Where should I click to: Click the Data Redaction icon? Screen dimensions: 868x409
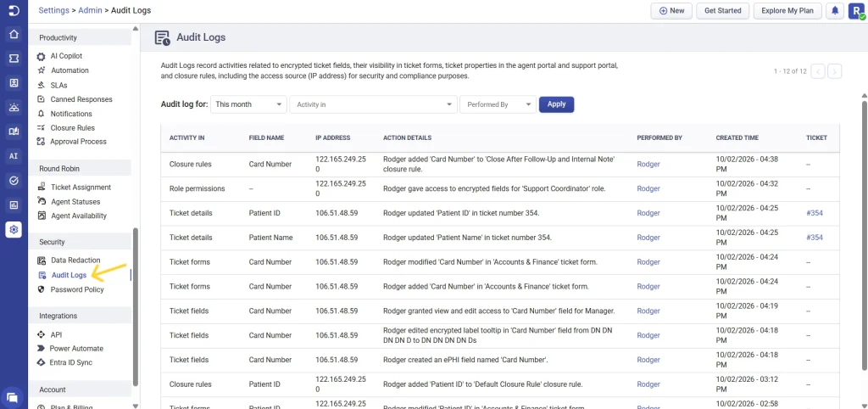pyautogui.click(x=41, y=261)
